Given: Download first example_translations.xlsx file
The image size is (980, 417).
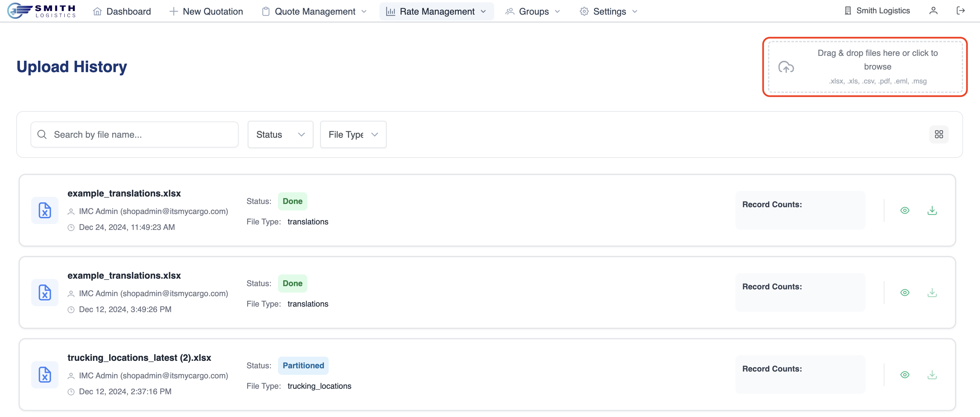Looking at the screenshot, I should click(932, 210).
